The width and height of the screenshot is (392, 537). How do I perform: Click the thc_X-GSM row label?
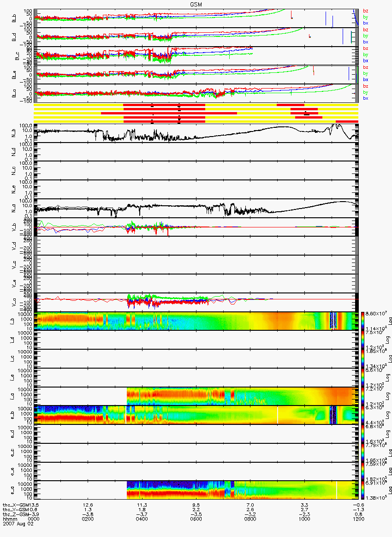(17, 505)
